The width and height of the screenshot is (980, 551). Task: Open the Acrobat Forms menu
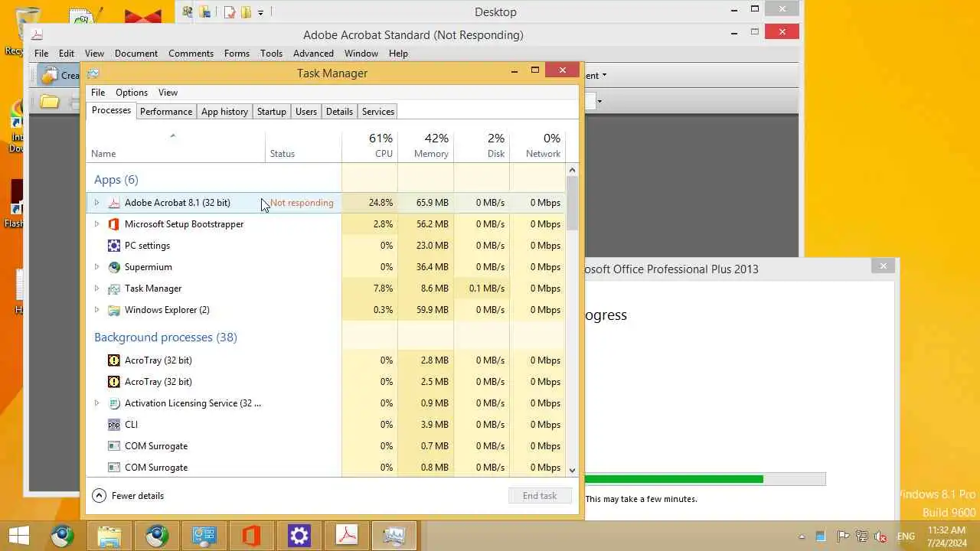(237, 54)
